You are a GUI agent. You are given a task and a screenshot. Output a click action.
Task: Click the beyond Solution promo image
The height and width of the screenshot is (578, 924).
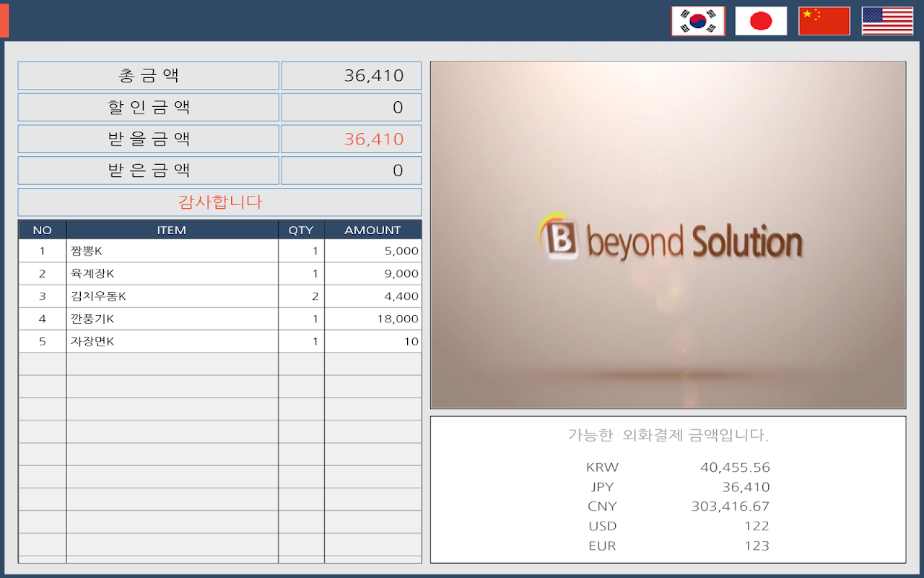[x=668, y=235]
